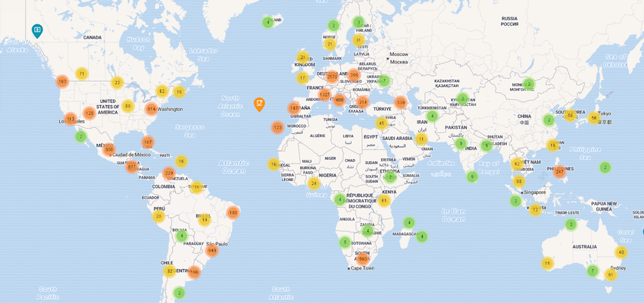
Task: Open the green 2 cluster over Ethiopia
Action: [389, 177]
